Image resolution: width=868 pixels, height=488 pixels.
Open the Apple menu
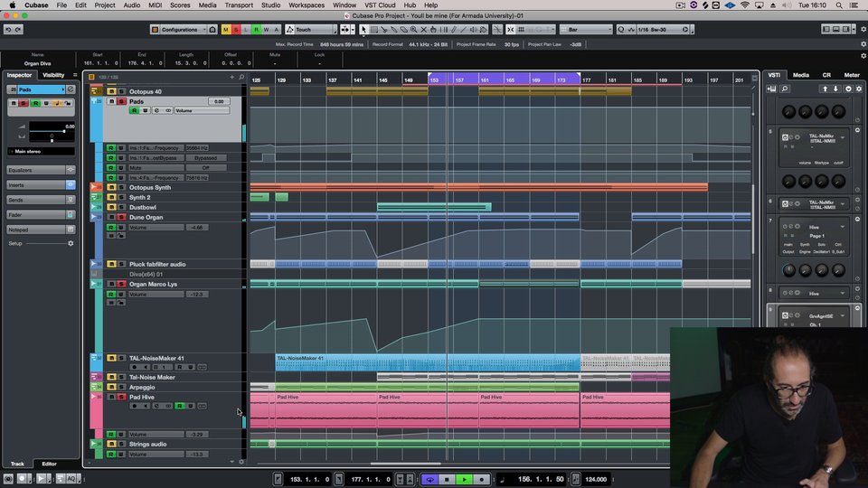point(12,5)
